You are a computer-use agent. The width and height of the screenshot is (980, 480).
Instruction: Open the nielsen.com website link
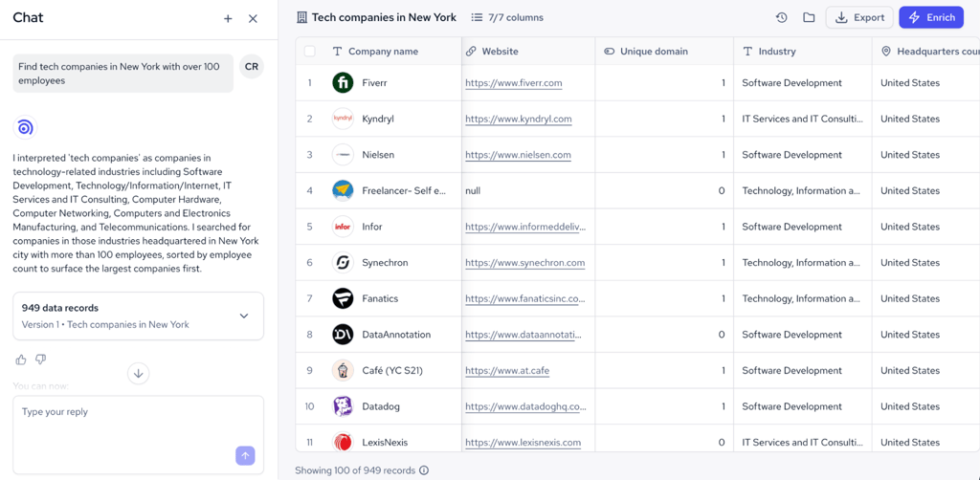518,155
